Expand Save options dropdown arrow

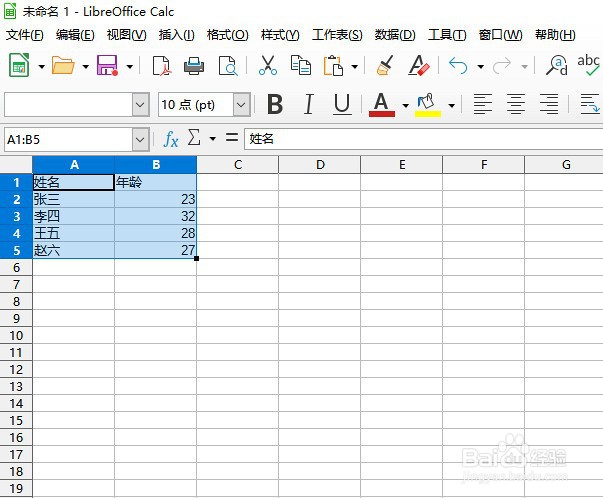(130, 67)
